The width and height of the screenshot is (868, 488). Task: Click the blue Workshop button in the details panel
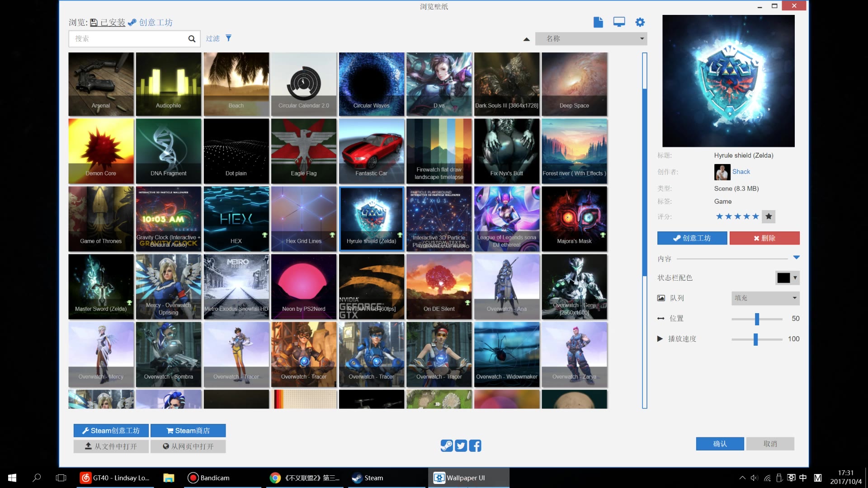click(692, 238)
